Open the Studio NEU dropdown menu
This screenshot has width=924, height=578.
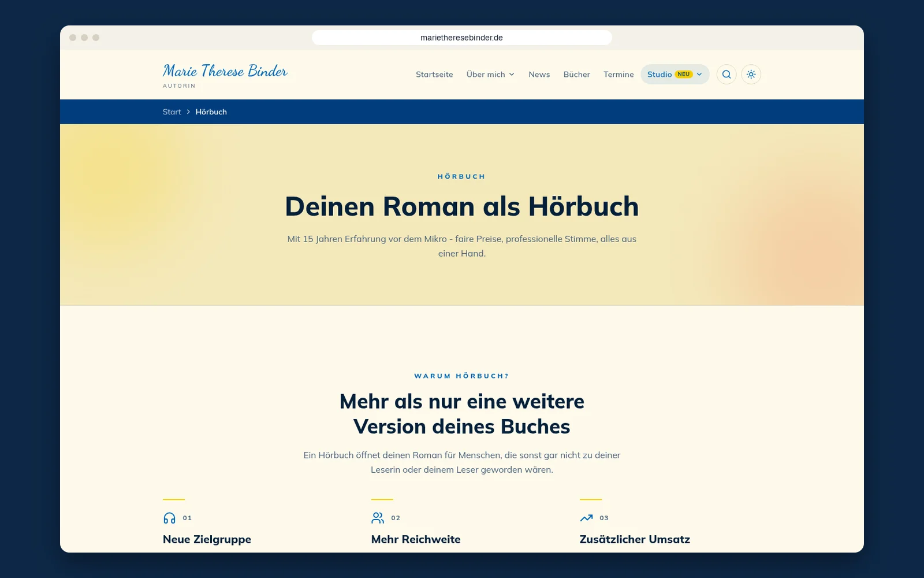(675, 75)
